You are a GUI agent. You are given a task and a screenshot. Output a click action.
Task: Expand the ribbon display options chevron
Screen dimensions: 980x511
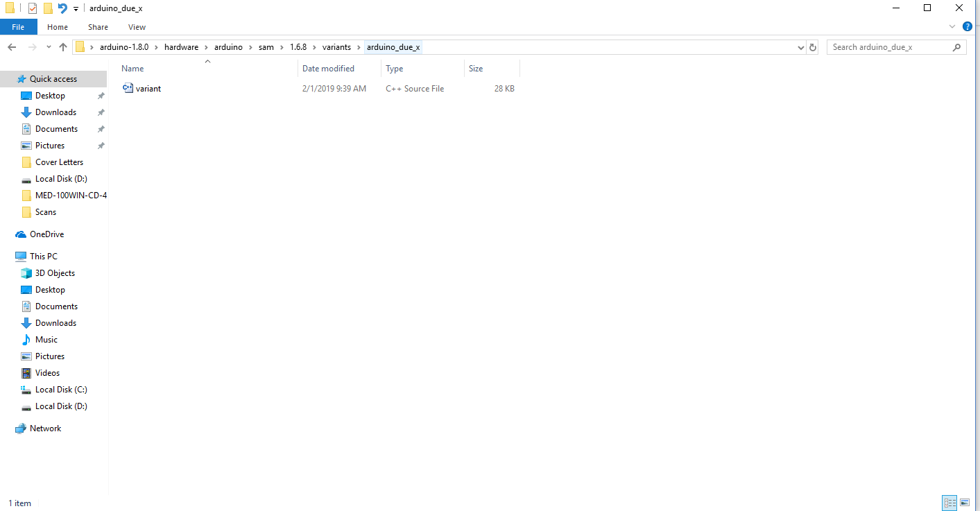(x=952, y=26)
